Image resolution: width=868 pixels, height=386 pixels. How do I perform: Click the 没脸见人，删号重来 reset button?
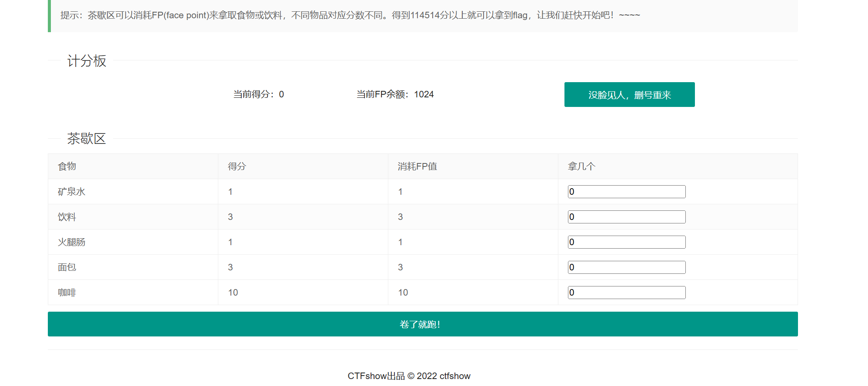pyautogui.click(x=629, y=94)
